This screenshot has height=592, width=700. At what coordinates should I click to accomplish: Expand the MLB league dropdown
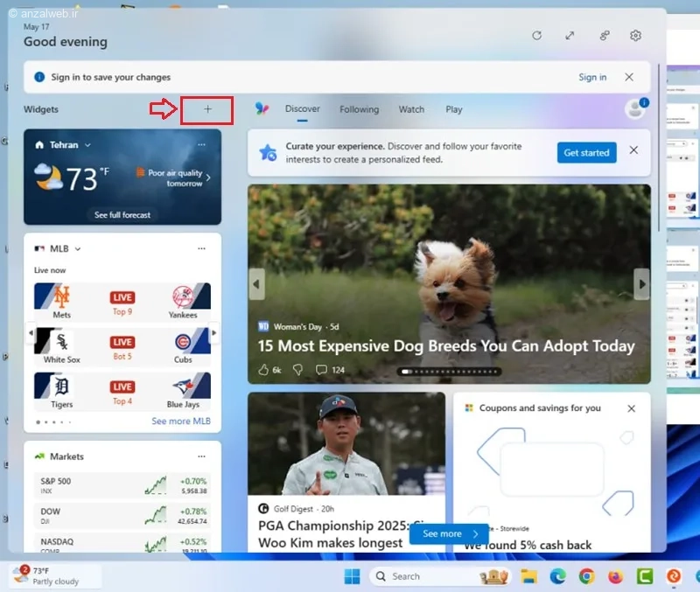[78, 249]
